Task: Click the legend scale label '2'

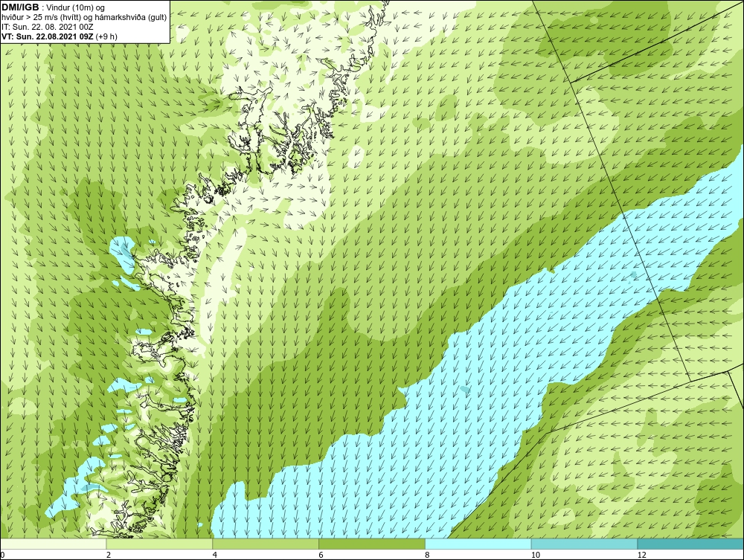Action: [x=108, y=555]
